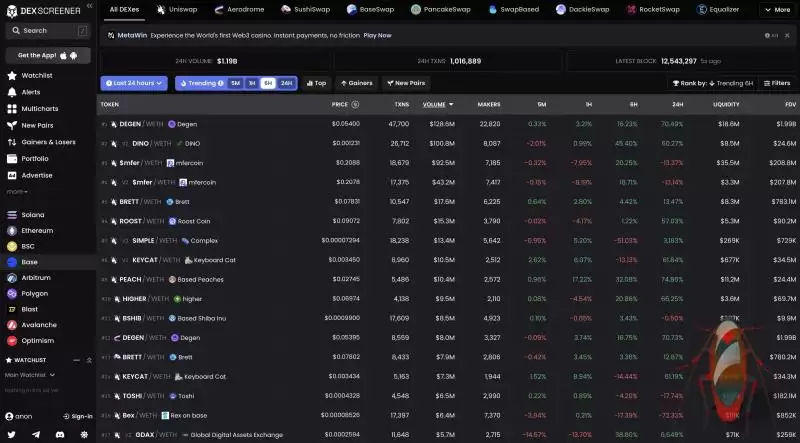Click the Search input field
Screen dimensions: 800x443
(x=47, y=31)
